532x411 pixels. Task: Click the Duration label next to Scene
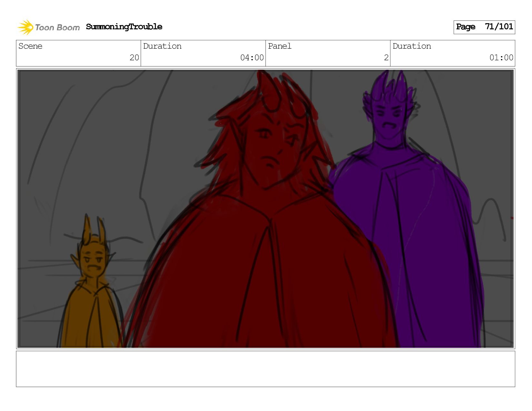point(162,46)
